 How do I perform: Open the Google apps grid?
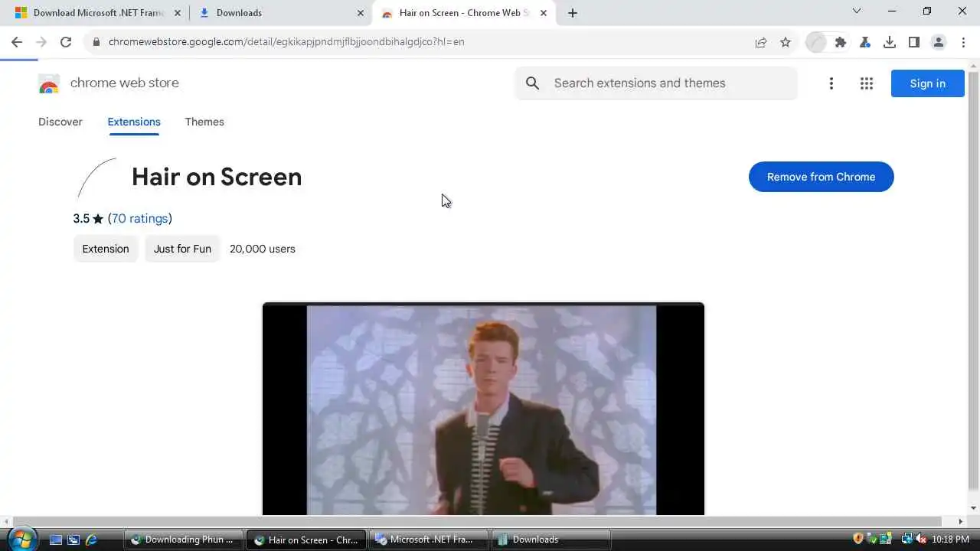click(x=867, y=83)
